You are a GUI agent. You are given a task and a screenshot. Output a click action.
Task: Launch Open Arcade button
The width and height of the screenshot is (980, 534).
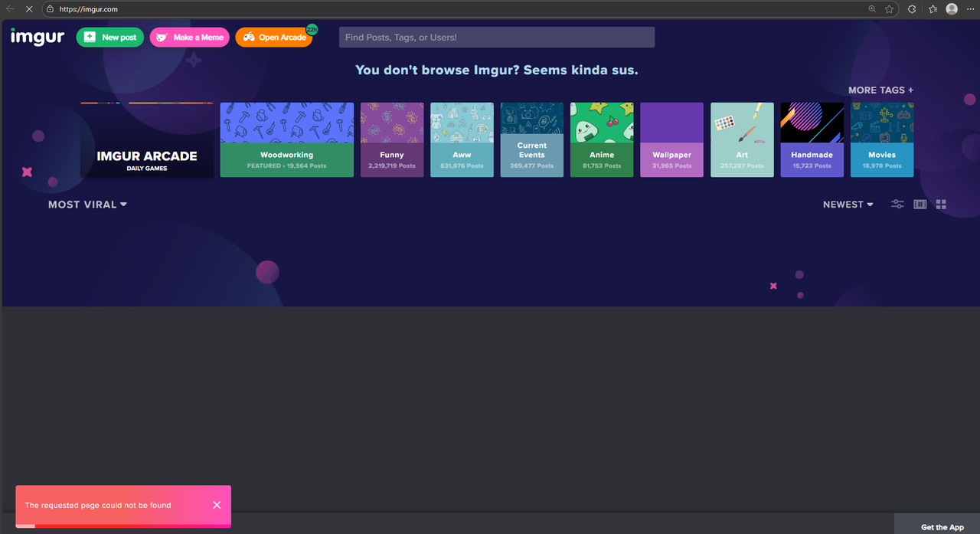(x=274, y=37)
